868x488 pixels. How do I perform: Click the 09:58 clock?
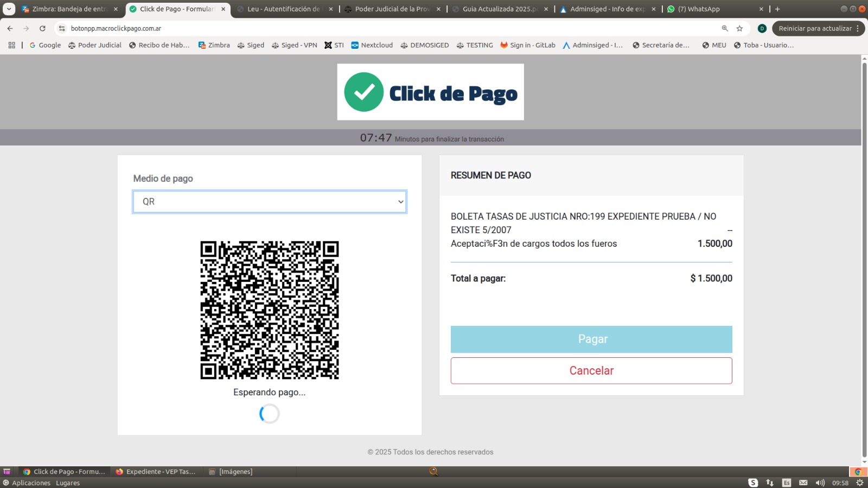[x=840, y=483]
